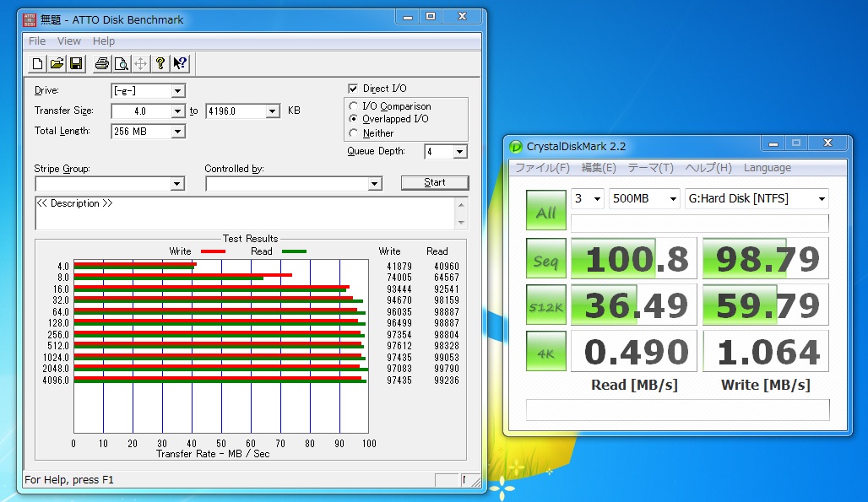Click the All button in CrystalDiskMark
This screenshot has width=868, height=502.
pos(545,210)
